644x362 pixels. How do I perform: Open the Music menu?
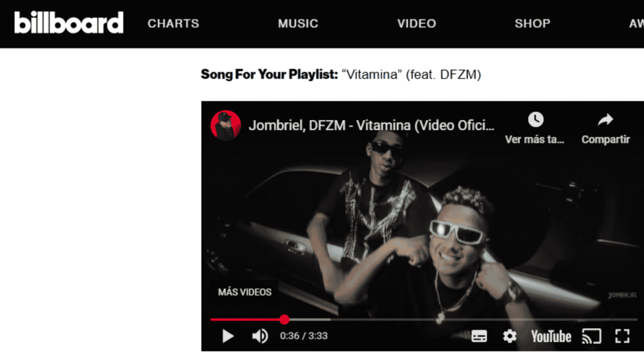click(x=298, y=23)
